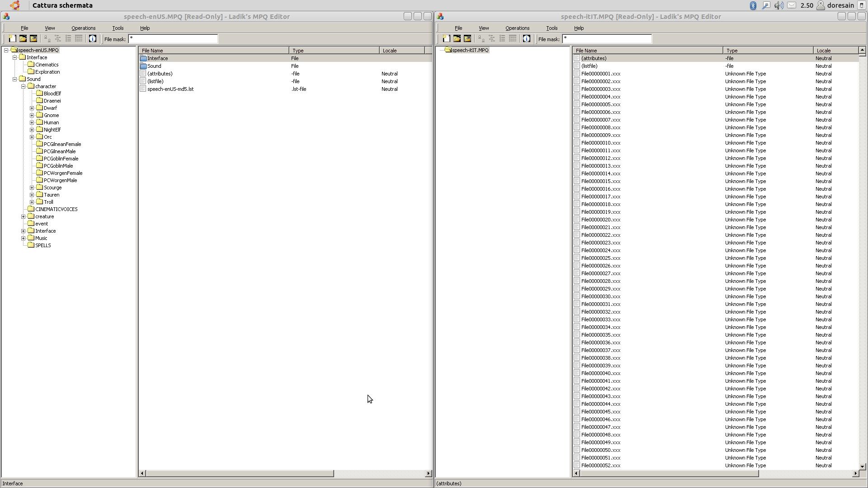Click the Bluetooth icon in system tray
The width and height of the screenshot is (868, 488).
[x=753, y=5]
